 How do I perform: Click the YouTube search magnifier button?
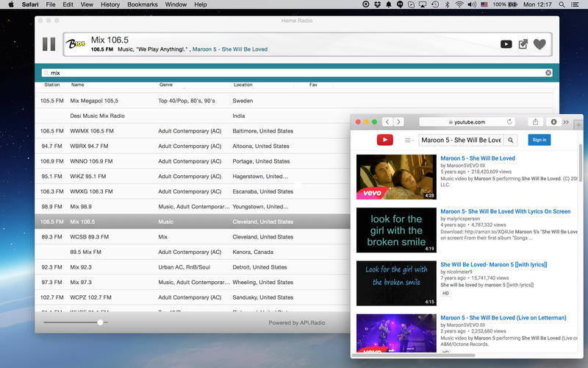click(511, 140)
